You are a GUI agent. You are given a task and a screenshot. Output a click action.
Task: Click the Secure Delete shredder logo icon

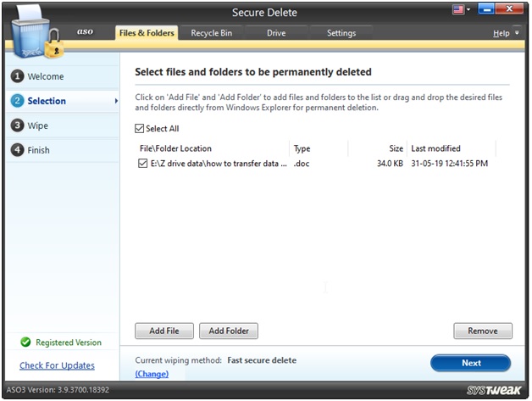tap(36, 32)
